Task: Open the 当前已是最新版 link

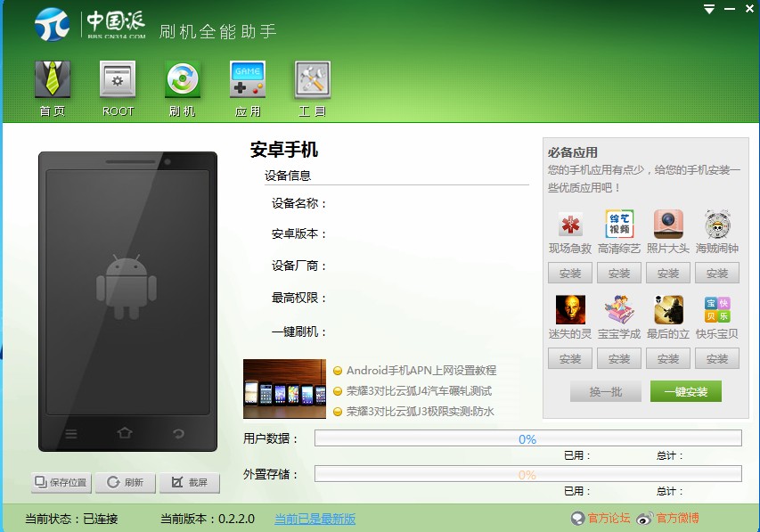Action: [x=315, y=519]
